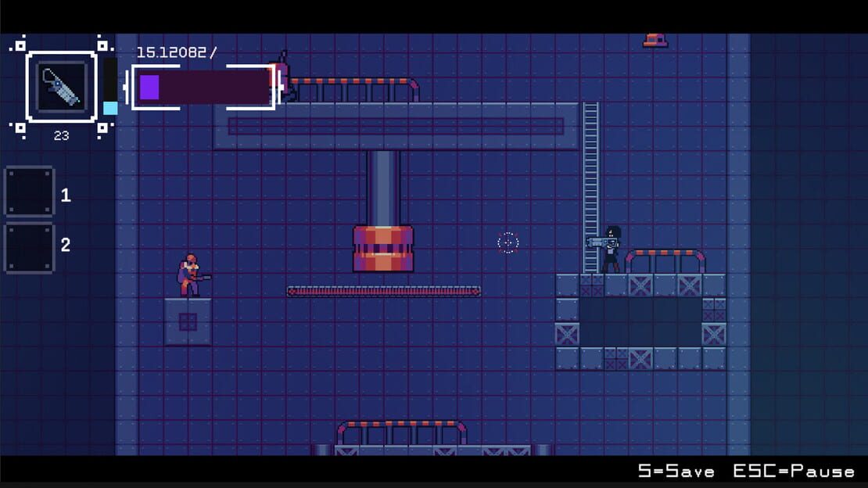Click the metal block under the player

click(188, 322)
